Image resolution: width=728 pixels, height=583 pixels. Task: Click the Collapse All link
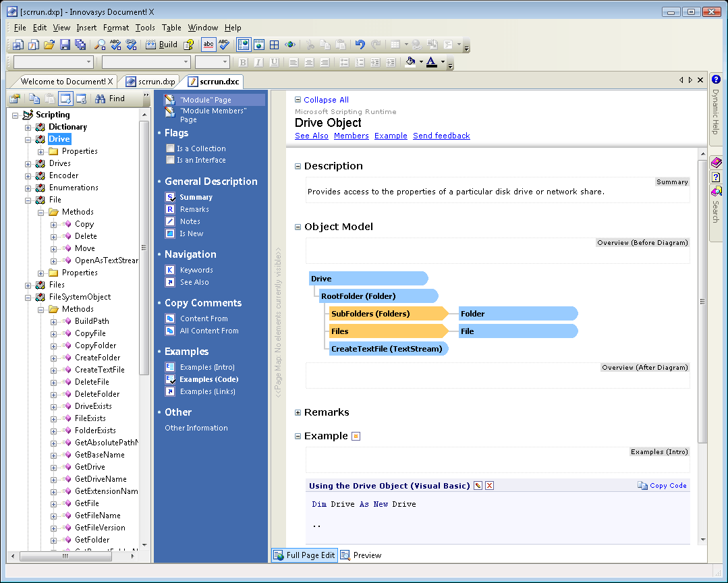[326, 99]
